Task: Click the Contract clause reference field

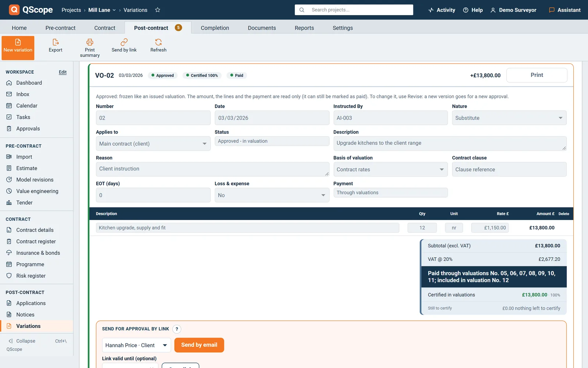Action: pyautogui.click(x=509, y=169)
